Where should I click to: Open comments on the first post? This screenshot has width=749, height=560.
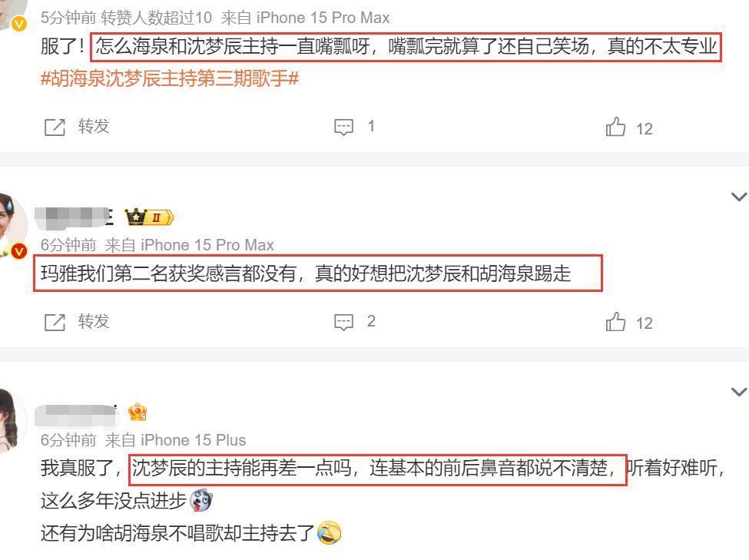tap(343, 127)
